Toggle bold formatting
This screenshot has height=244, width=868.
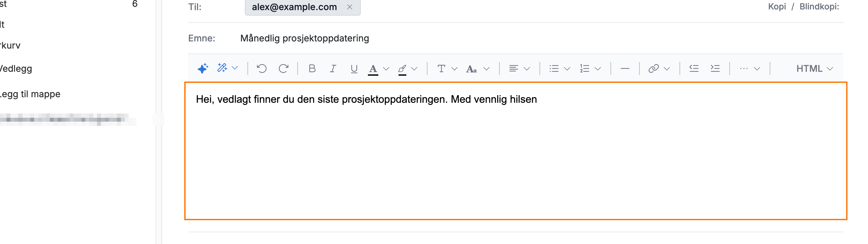pos(312,69)
